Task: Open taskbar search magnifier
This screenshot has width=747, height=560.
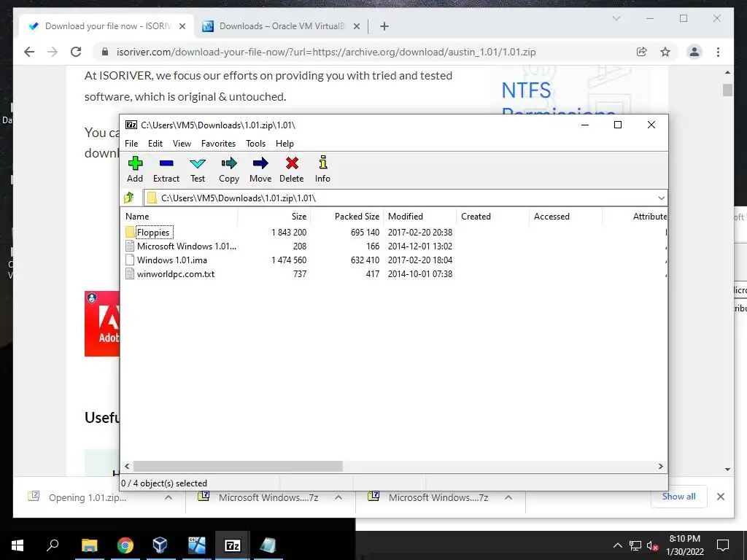Action: coord(53,545)
